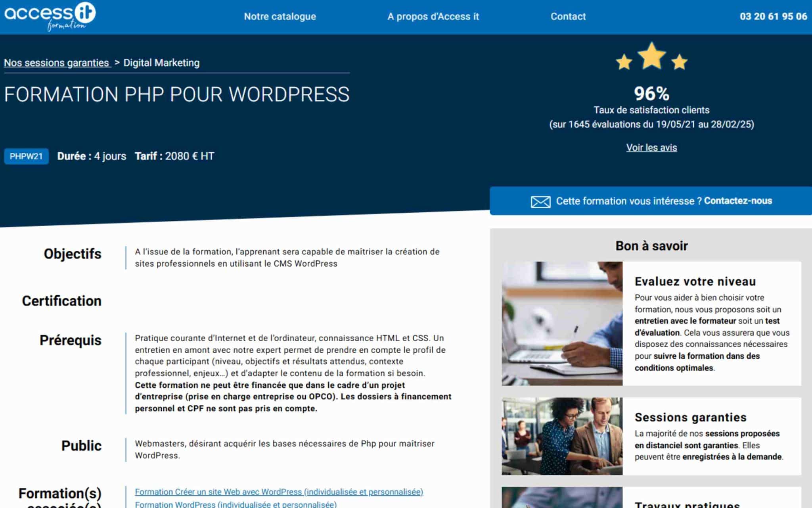Open A propos d'Access it menu
This screenshot has width=812, height=508.
[x=433, y=17]
